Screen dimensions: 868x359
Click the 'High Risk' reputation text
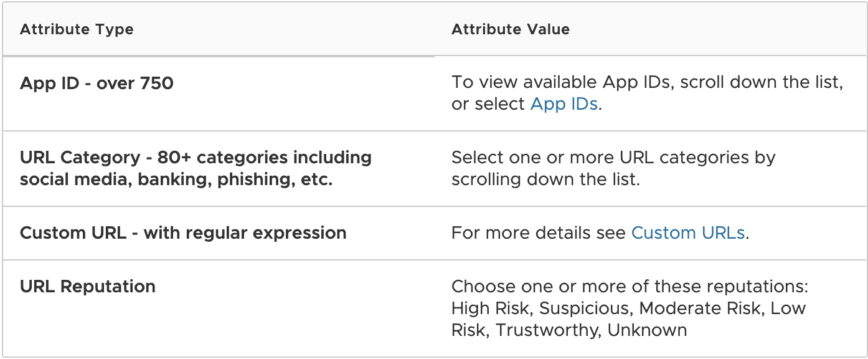pyautogui.click(x=491, y=309)
